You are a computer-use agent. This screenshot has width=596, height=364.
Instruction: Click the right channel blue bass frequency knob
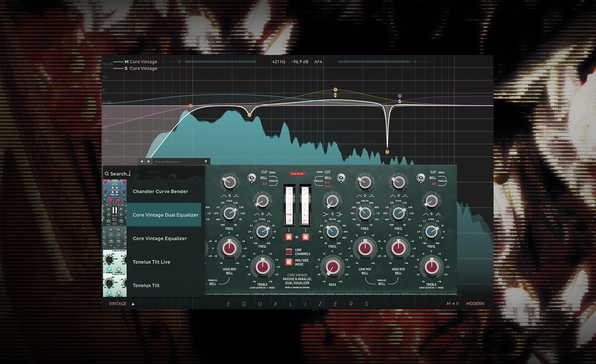tap(333, 231)
